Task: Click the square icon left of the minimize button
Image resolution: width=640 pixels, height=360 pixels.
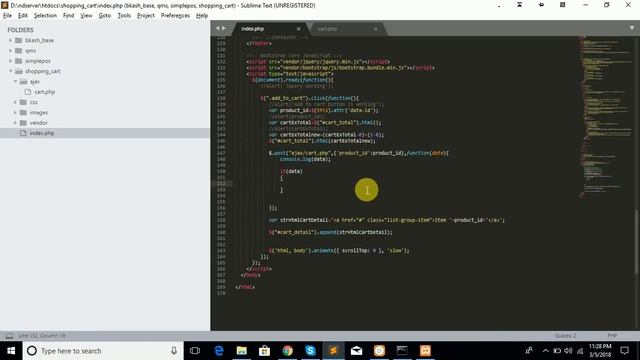Action: tap(562, 5)
